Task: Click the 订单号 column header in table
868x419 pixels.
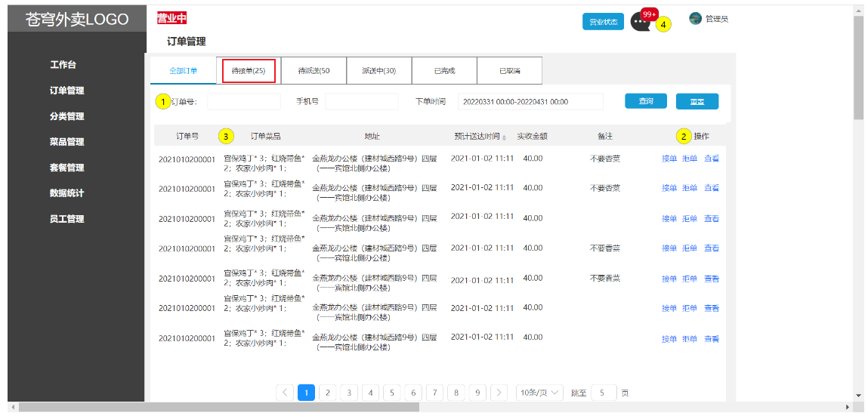Action: coord(187,136)
